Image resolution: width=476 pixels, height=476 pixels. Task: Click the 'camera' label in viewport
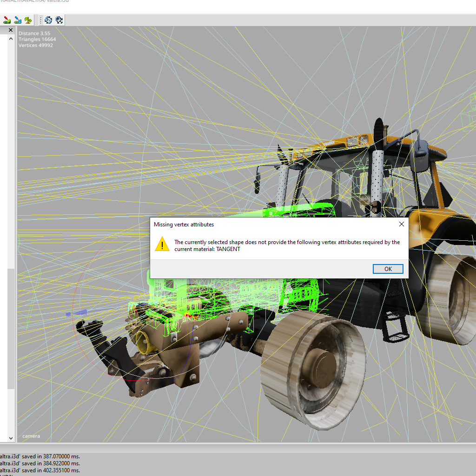tap(31, 436)
